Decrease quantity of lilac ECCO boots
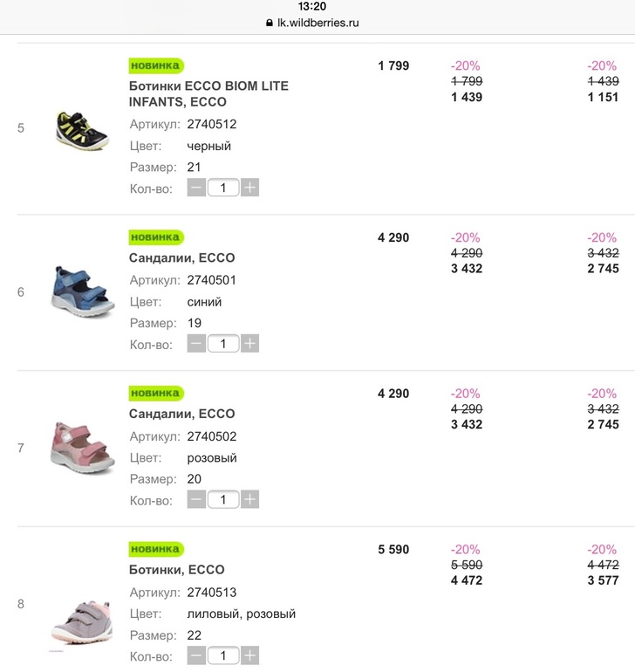The height and width of the screenshot is (672, 635). coord(196,656)
